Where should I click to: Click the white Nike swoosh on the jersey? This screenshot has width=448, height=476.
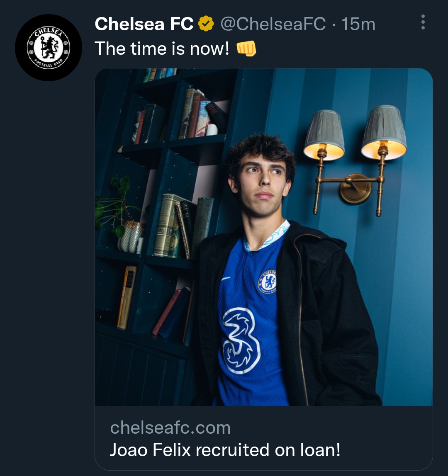click(x=226, y=279)
